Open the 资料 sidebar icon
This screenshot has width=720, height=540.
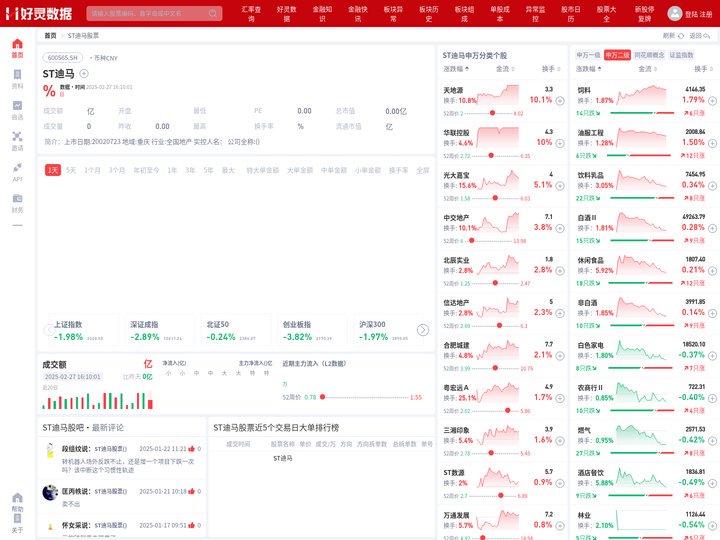tap(17, 74)
